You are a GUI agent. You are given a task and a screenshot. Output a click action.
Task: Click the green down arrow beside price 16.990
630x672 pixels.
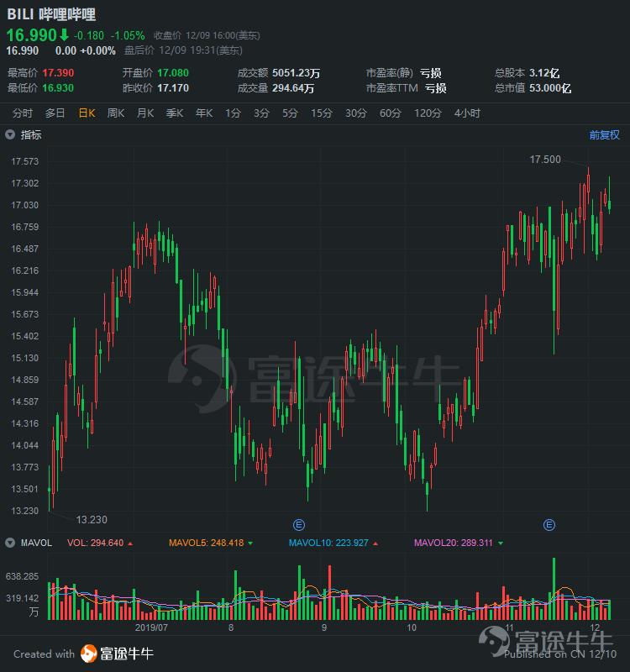coord(63,34)
